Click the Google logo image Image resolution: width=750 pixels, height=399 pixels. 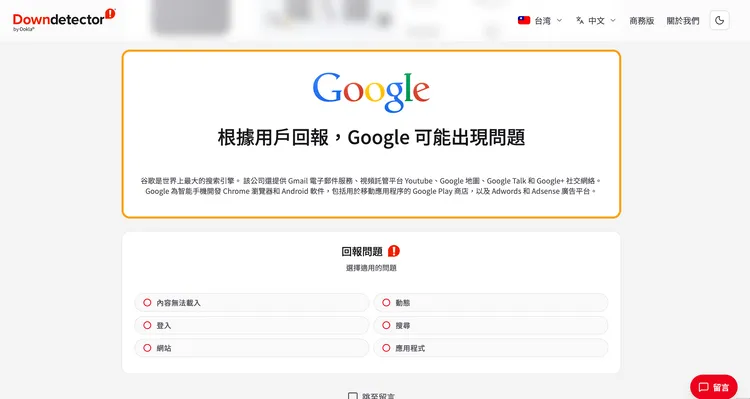tap(371, 92)
